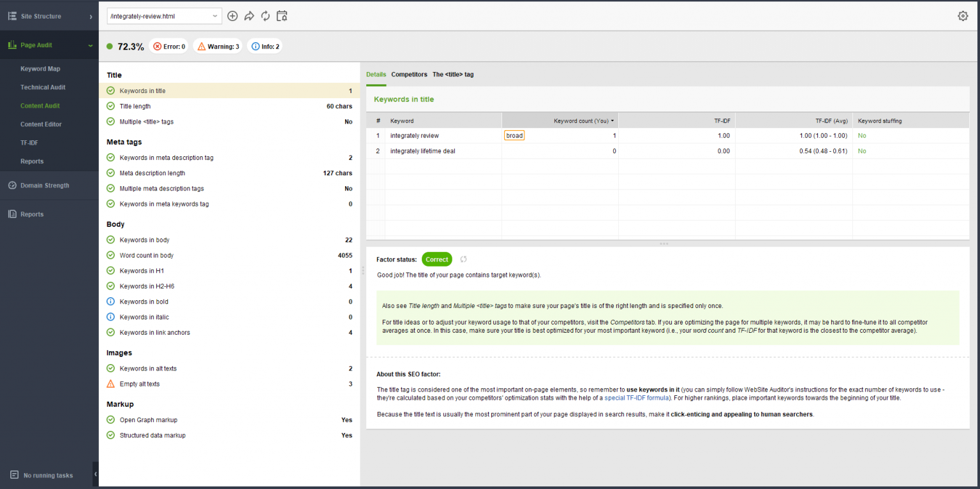The image size is (980, 489).
Task: Switch to the Competitors tab
Action: (x=409, y=75)
